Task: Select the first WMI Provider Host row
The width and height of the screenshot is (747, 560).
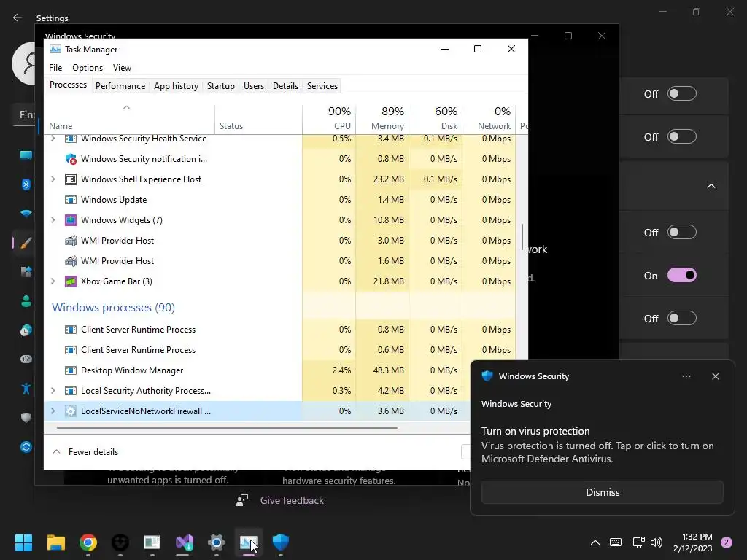Action: coord(280,241)
